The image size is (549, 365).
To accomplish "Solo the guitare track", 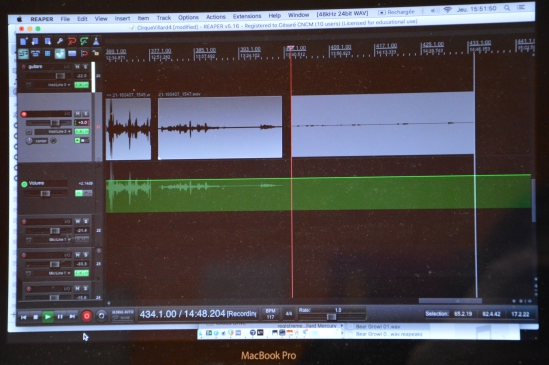I will tap(85, 67).
